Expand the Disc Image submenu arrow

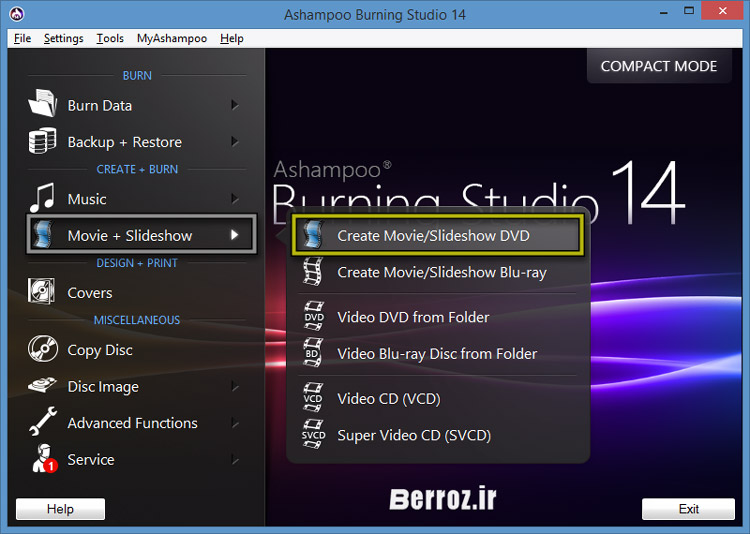234,387
